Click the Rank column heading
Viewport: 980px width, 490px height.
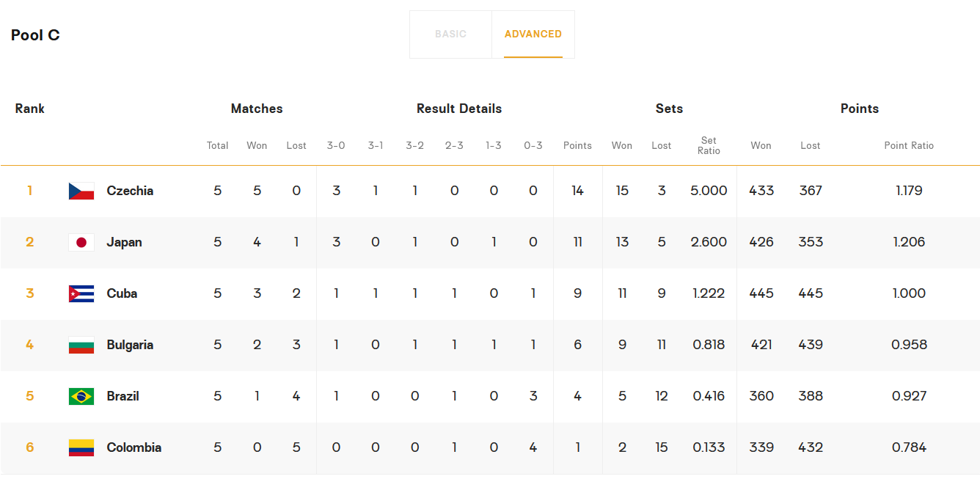[30, 109]
